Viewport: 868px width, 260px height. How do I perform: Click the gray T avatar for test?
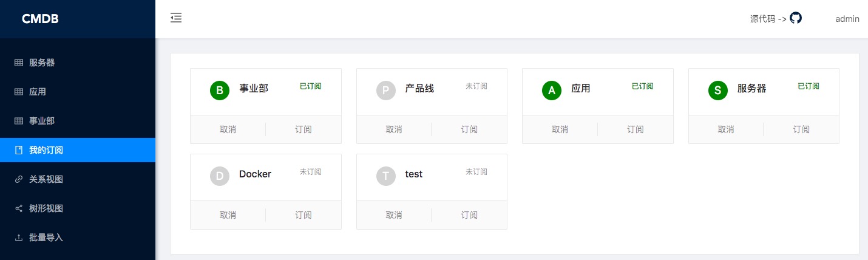(386, 177)
